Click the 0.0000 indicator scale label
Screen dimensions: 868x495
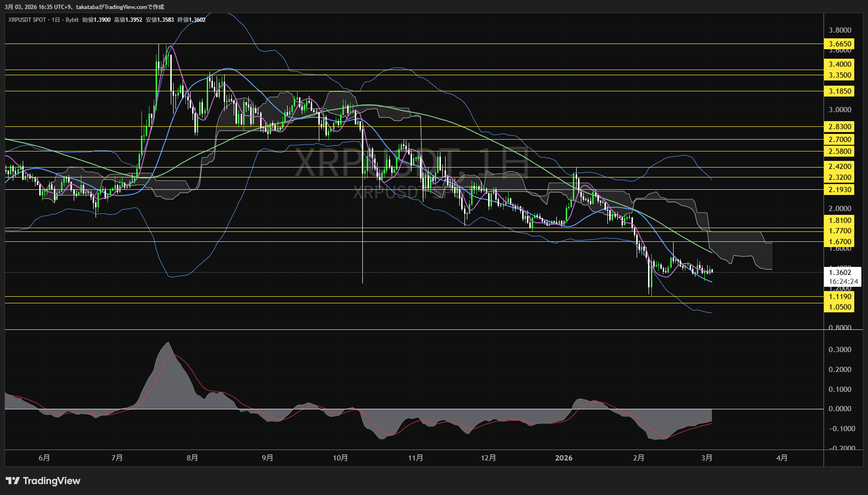click(x=840, y=409)
